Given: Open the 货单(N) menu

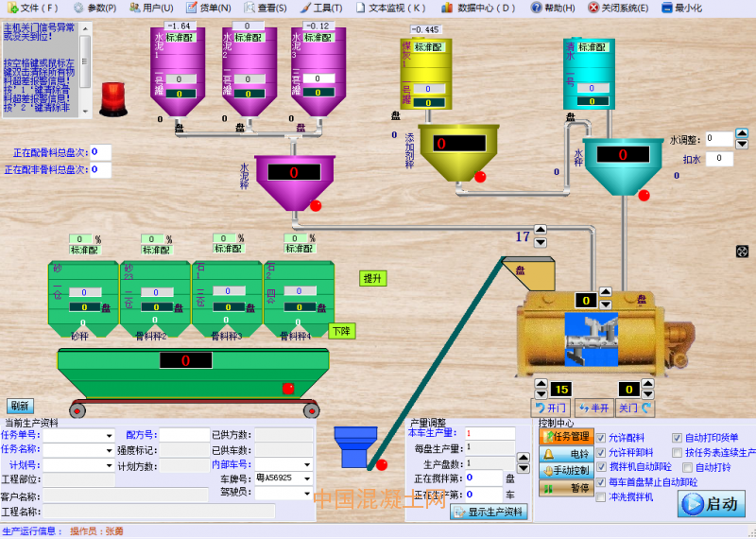Looking at the screenshot, I should [x=209, y=8].
